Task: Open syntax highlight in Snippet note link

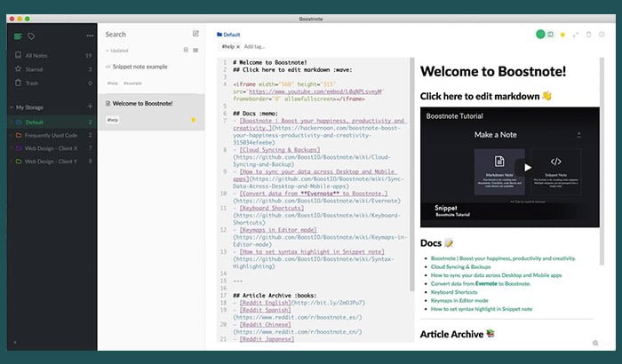Action: [482, 309]
